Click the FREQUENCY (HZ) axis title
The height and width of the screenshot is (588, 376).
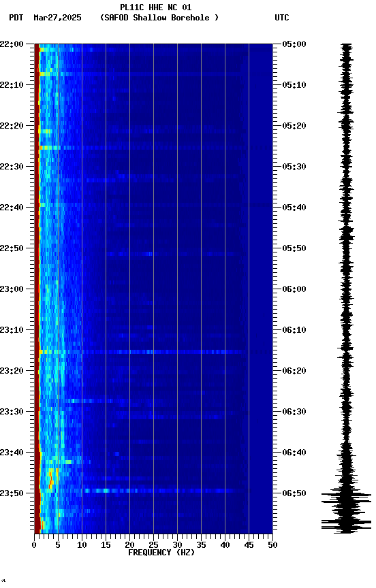point(161,553)
